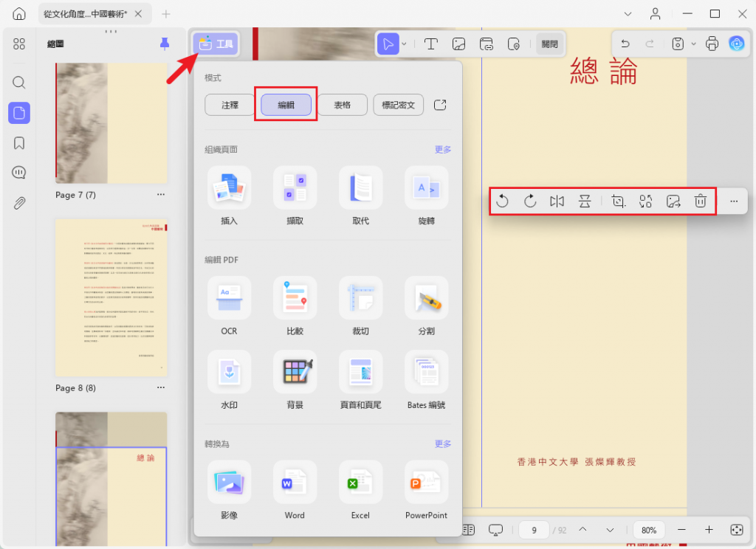Zoom out with the minus button
Viewport: 756px width, 549px height.
pos(681,530)
